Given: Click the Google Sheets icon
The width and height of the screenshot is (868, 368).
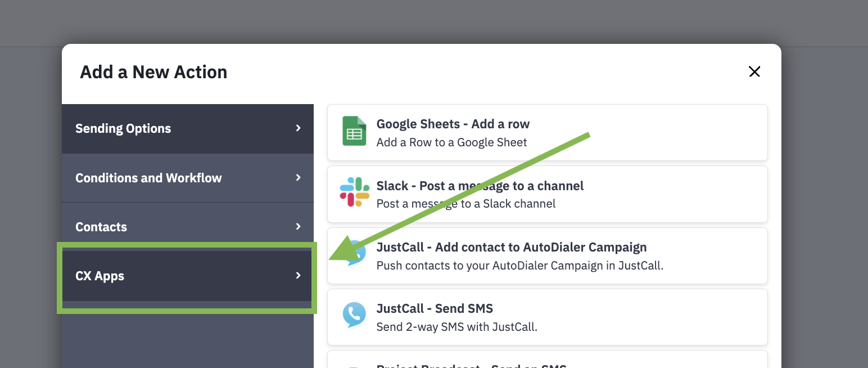Looking at the screenshot, I should [x=354, y=131].
